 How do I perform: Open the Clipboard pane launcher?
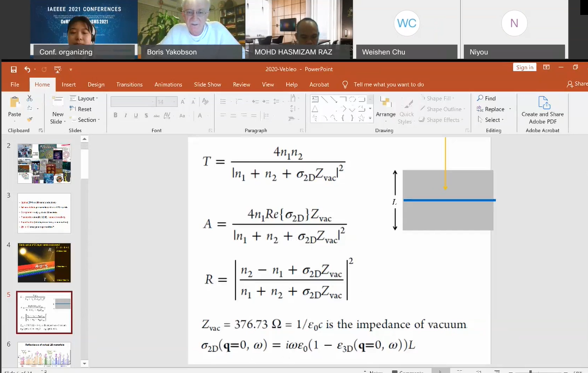click(x=41, y=131)
